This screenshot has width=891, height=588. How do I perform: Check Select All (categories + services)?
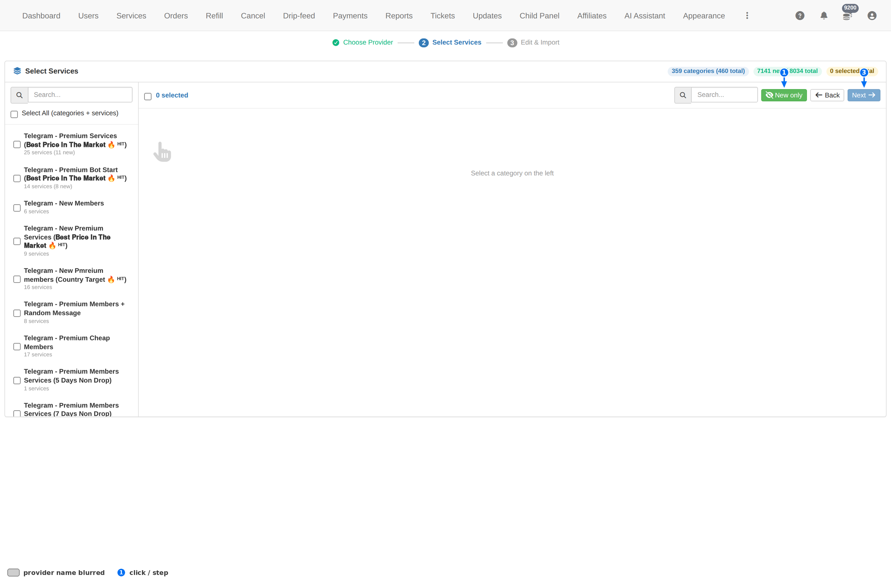click(14, 114)
